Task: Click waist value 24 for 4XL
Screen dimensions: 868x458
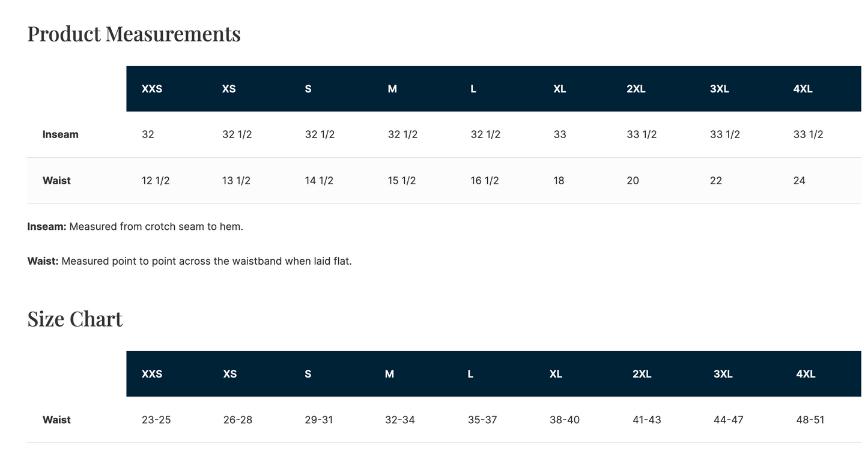Action: click(x=799, y=181)
